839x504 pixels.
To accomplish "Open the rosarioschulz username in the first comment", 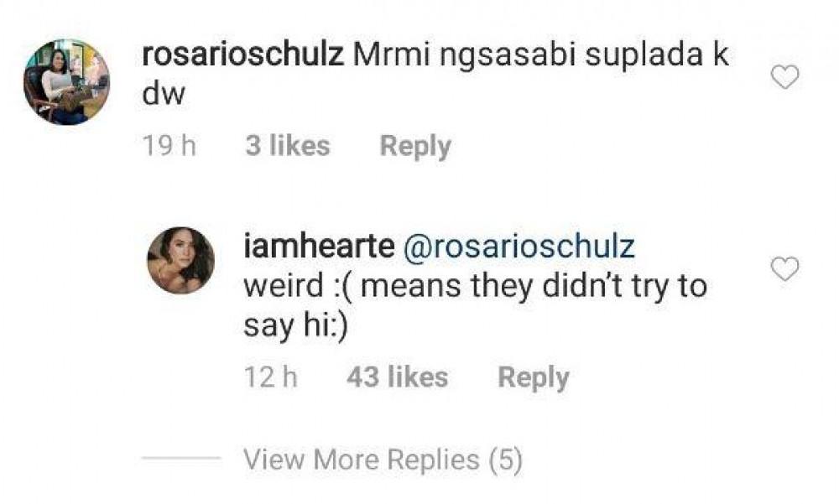I will pyautogui.click(x=243, y=55).
